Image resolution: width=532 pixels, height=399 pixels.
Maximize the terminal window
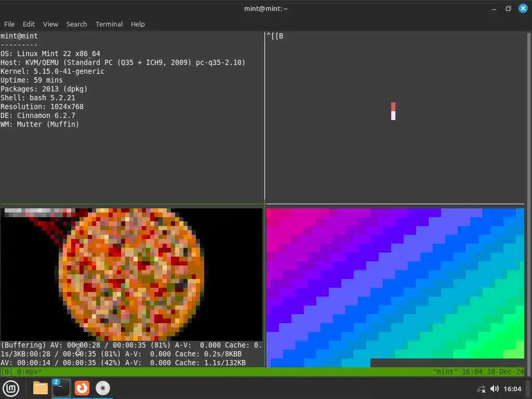(x=508, y=8)
